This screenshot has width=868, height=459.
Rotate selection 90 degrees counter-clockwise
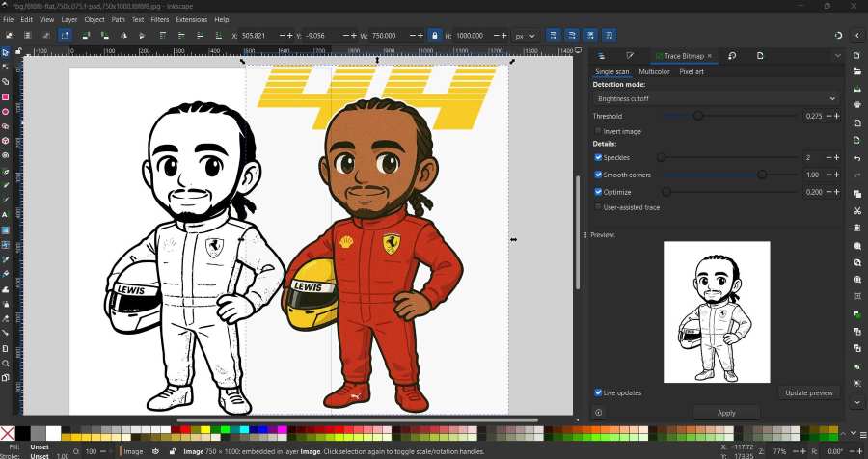[86, 36]
